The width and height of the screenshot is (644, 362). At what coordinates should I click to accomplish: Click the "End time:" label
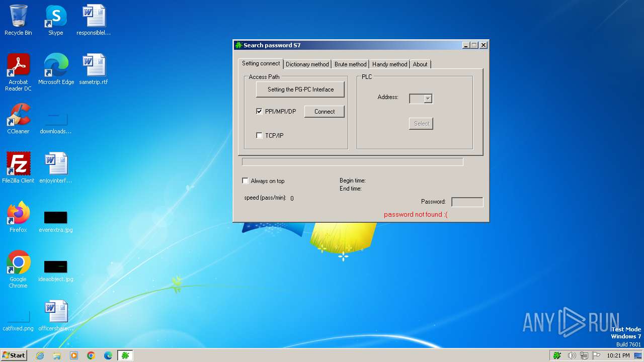[351, 189]
